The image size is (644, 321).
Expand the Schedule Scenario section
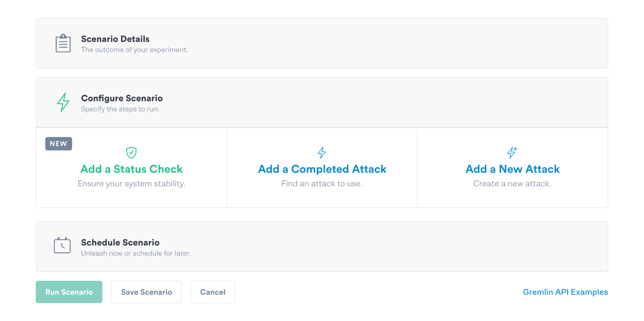point(120,242)
